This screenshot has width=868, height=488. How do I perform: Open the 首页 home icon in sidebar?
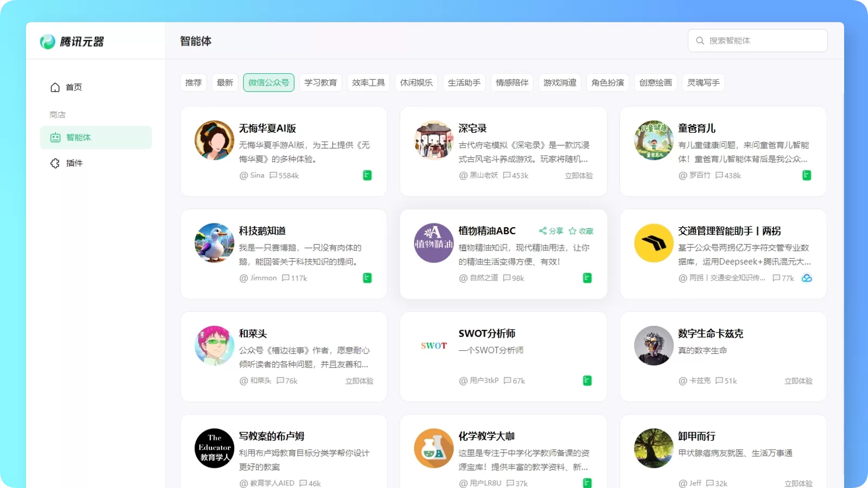(x=55, y=87)
